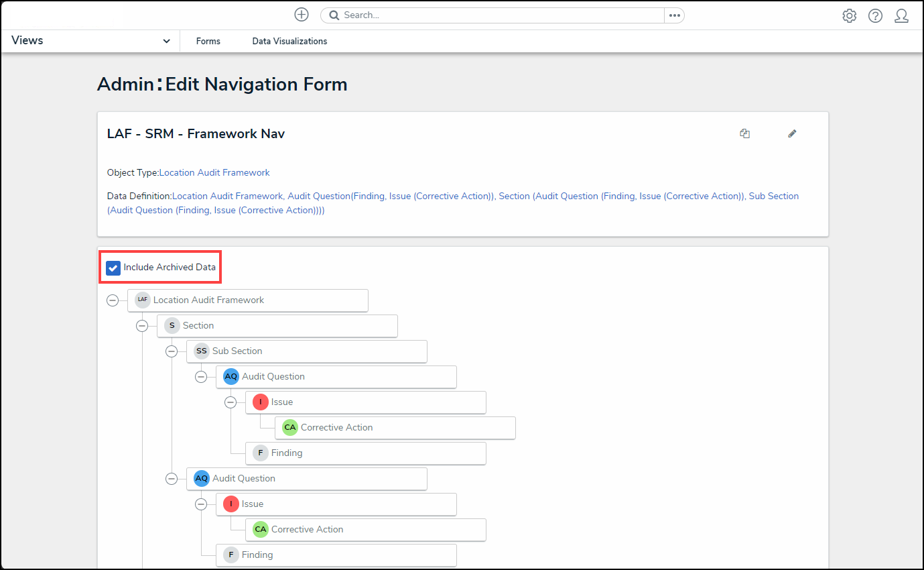Click the LAF badge icon in tree
Viewport: 924px width, 570px height.
(x=142, y=300)
